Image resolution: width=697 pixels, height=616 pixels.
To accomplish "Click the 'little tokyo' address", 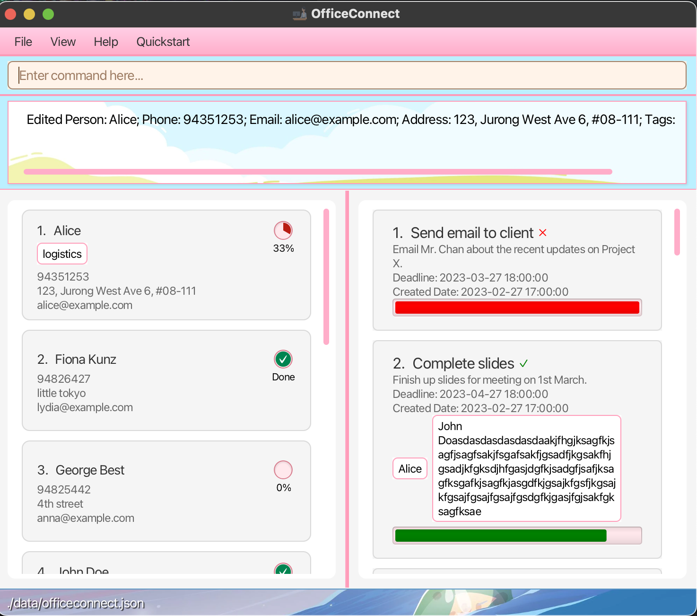I will pyautogui.click(x=61, y=393).
